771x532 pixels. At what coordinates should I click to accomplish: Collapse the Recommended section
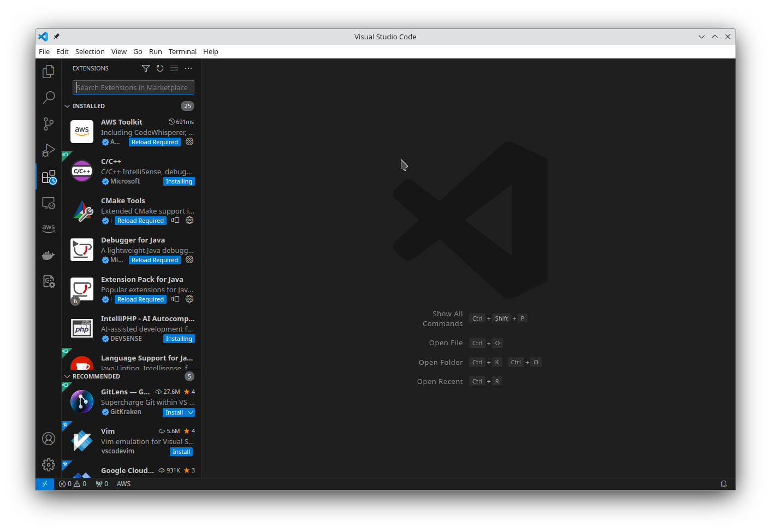pyautogui.click(x=67, y=376)
